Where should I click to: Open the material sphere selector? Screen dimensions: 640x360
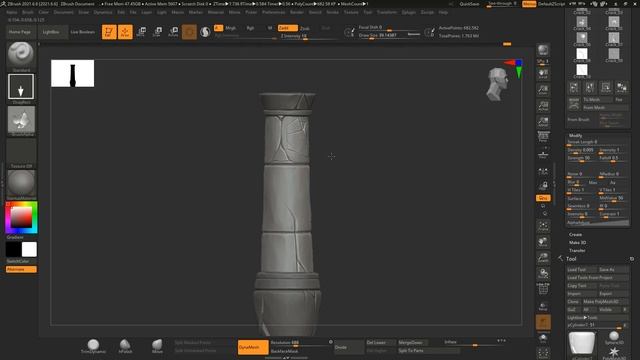[21, 183]
